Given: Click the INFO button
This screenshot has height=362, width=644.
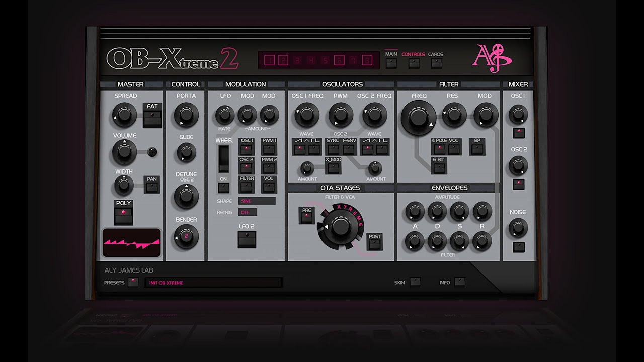Looking at the screenshot, I should 459,282.
